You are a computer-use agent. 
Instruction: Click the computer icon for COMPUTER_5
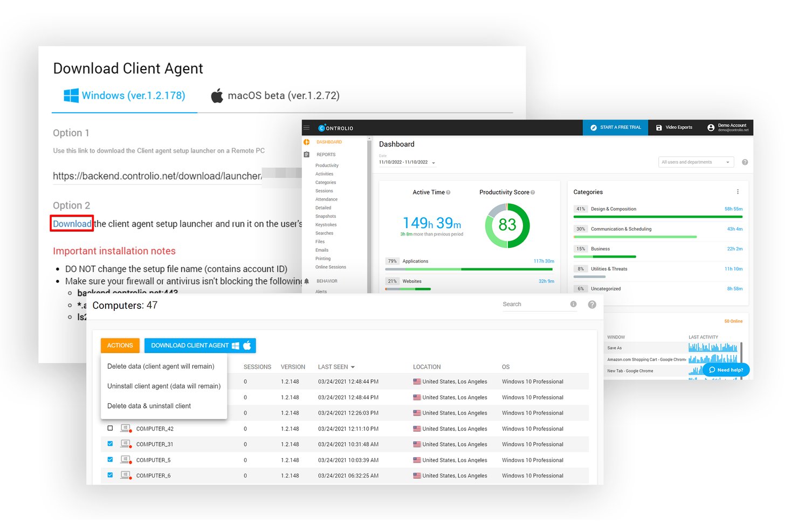click(126, 460)
